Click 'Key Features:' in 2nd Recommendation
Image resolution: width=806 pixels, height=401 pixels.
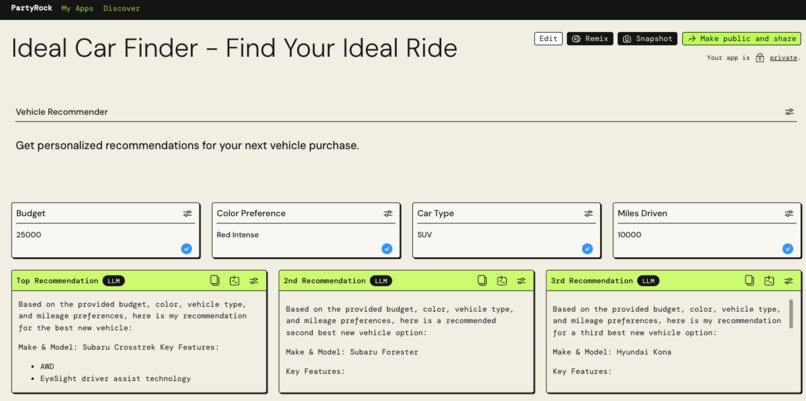[315, 371]
